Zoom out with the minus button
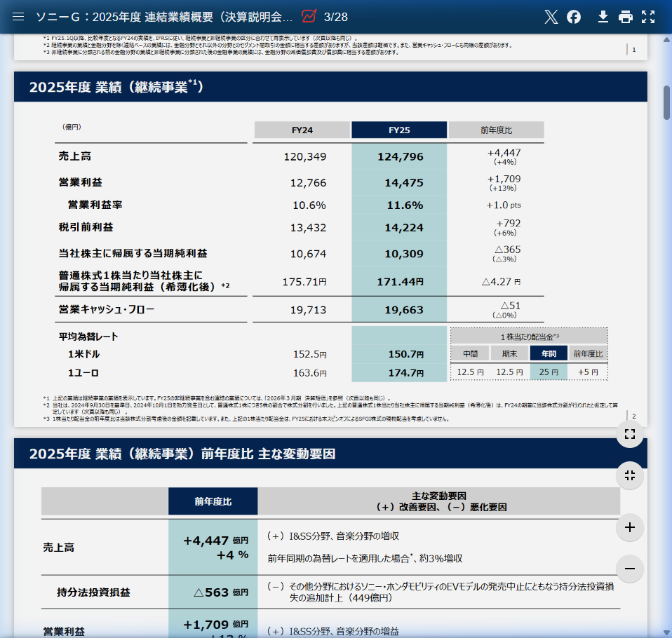The height and width of the screenshot is (638, 672). coord(630,569)
